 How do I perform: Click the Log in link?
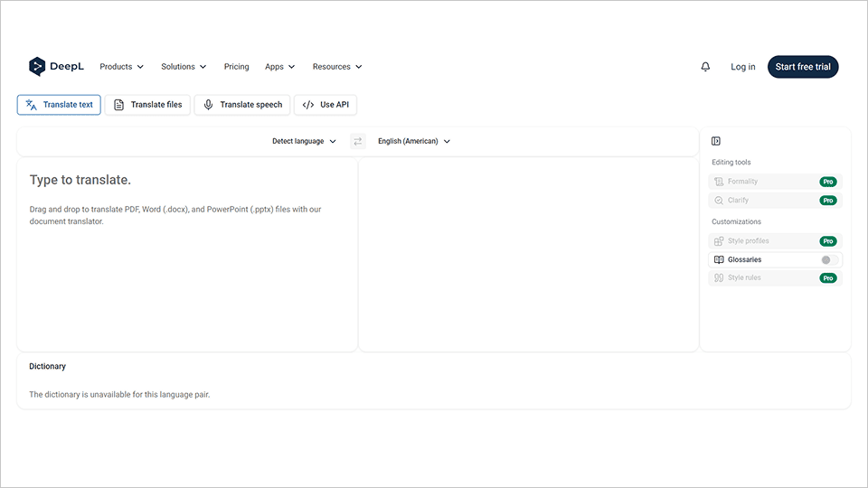pos(743,67)
